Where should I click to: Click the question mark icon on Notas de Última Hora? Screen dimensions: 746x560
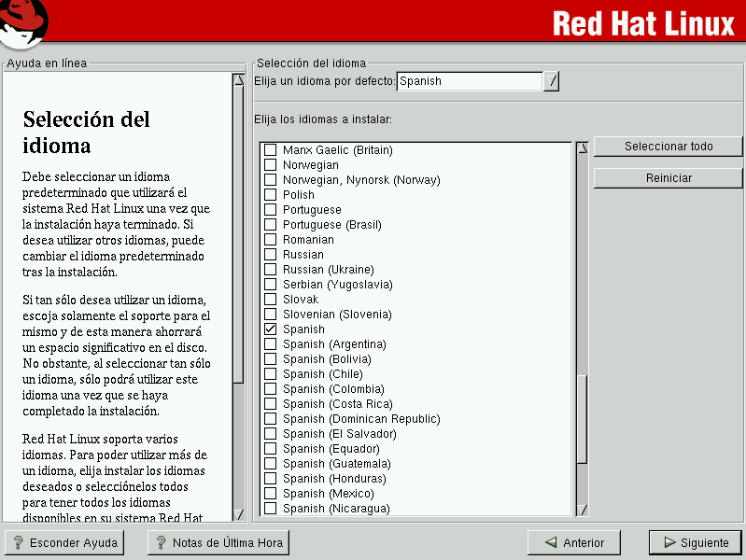coord(160,542)
